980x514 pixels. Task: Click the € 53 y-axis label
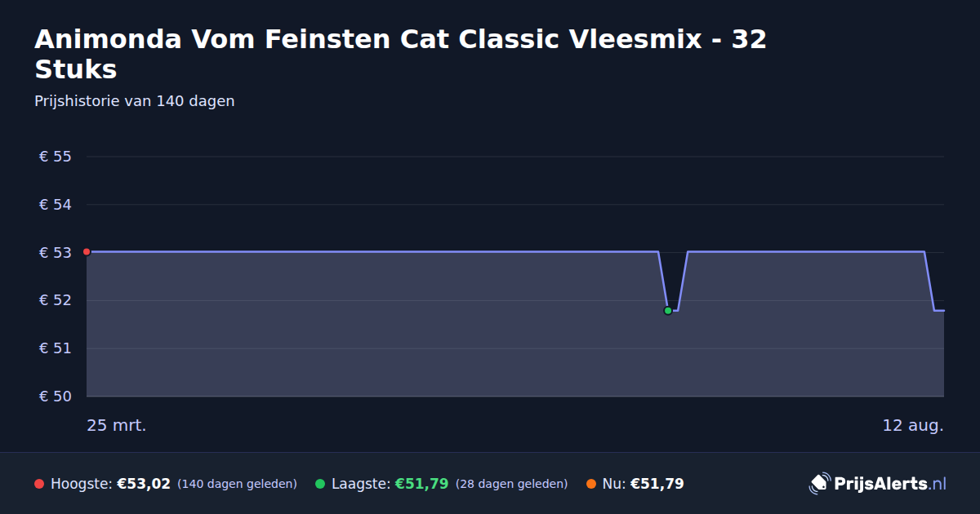click(x=56, y=253)
